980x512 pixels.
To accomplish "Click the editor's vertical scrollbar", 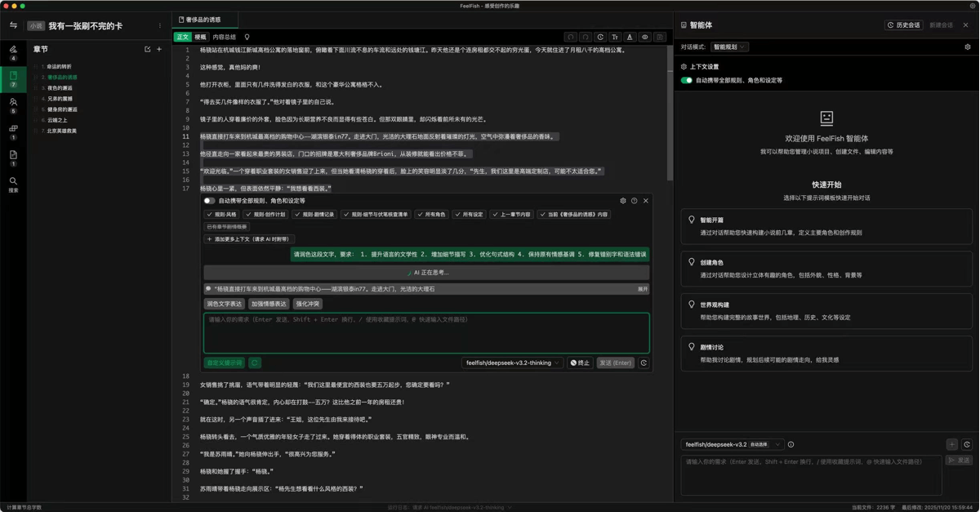I will click(670, 114).
